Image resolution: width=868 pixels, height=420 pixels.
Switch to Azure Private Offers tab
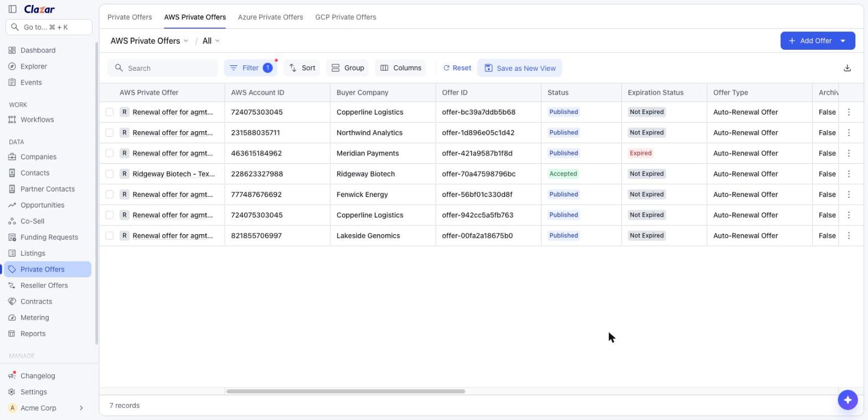[271, 17]
